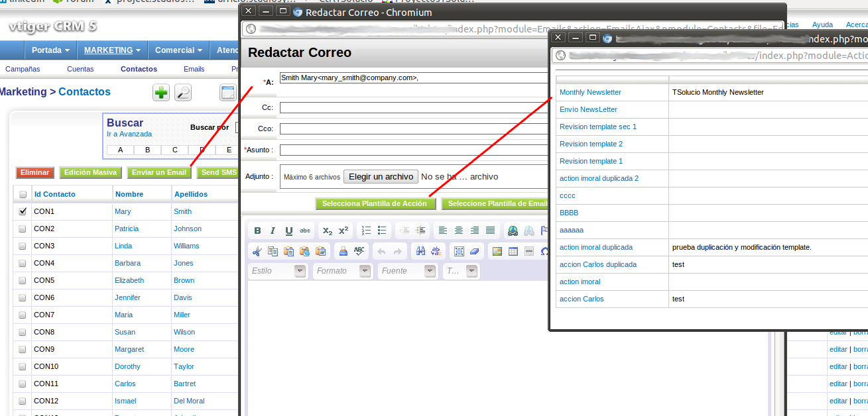Apply underline in the editor toolbar

tap(289, 231)
